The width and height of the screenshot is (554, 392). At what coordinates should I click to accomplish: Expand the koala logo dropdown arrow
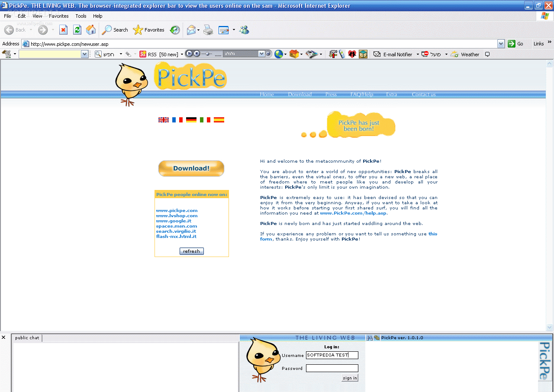15,55
